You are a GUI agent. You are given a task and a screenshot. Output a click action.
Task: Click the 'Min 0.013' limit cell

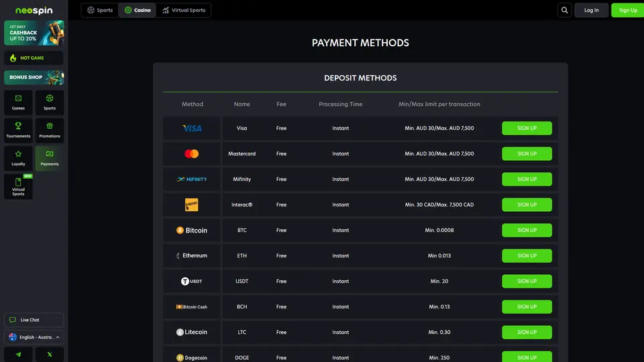click(x=439, y=255)
